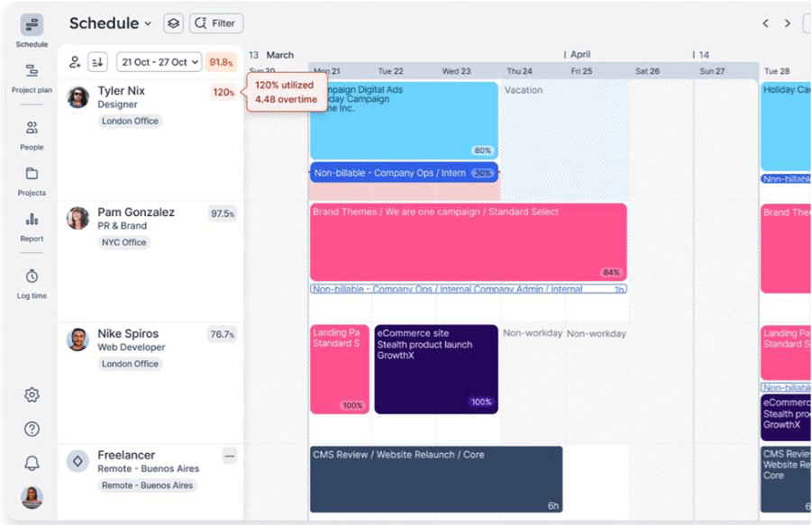
Task: Click the add person icon
Action: (75, 62)
